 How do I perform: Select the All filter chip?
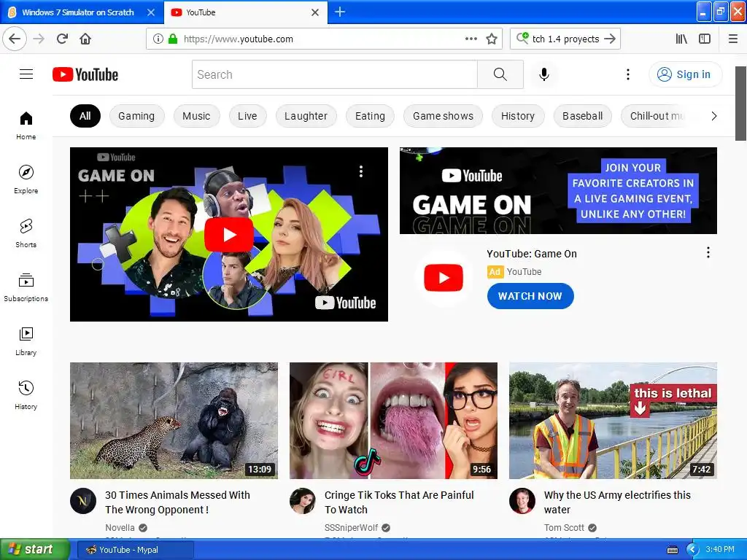click(85, 116)
